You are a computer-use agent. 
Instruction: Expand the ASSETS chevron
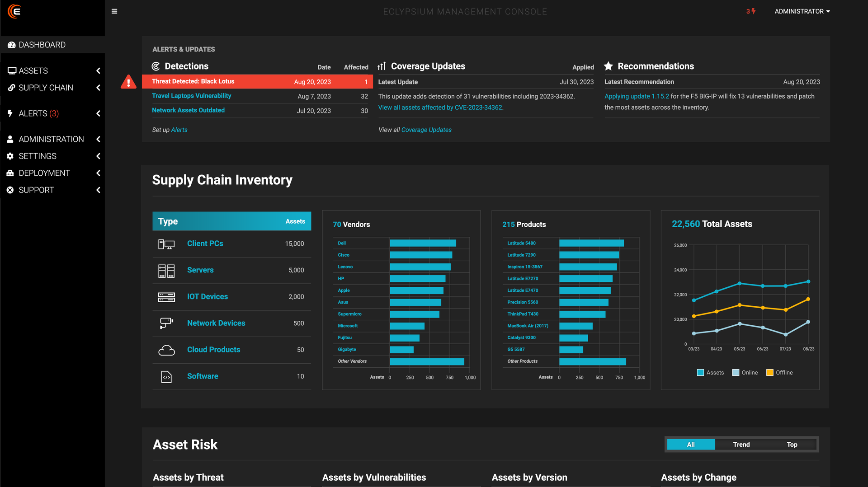pyautogui.click(x=98, y=70)
